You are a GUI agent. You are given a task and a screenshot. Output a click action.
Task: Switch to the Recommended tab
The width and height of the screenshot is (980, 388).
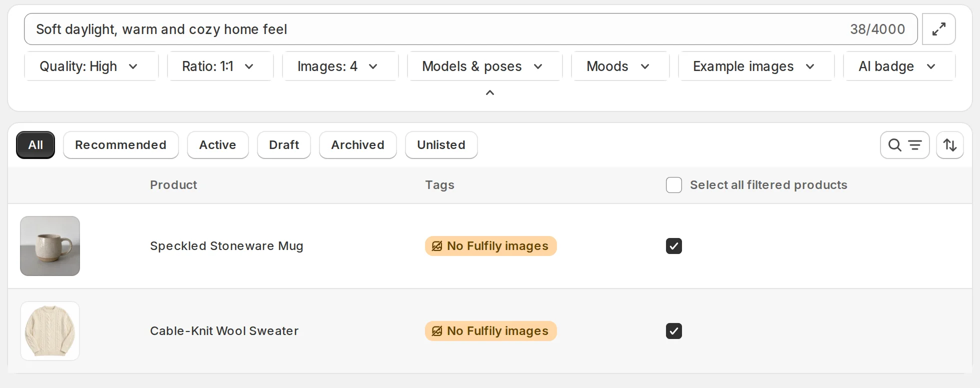pos(121,145)
